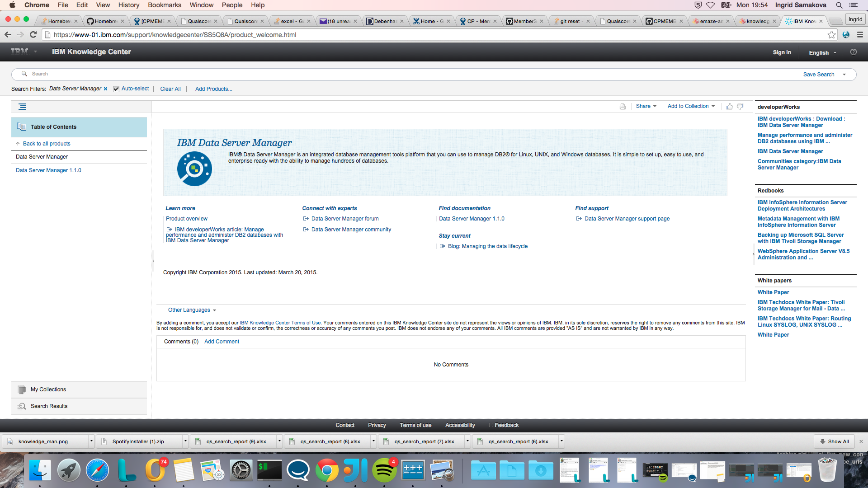The image size is (868, 488).
Task: Open menu arrow for knowledge_man.png download
Action: point(91,441)
